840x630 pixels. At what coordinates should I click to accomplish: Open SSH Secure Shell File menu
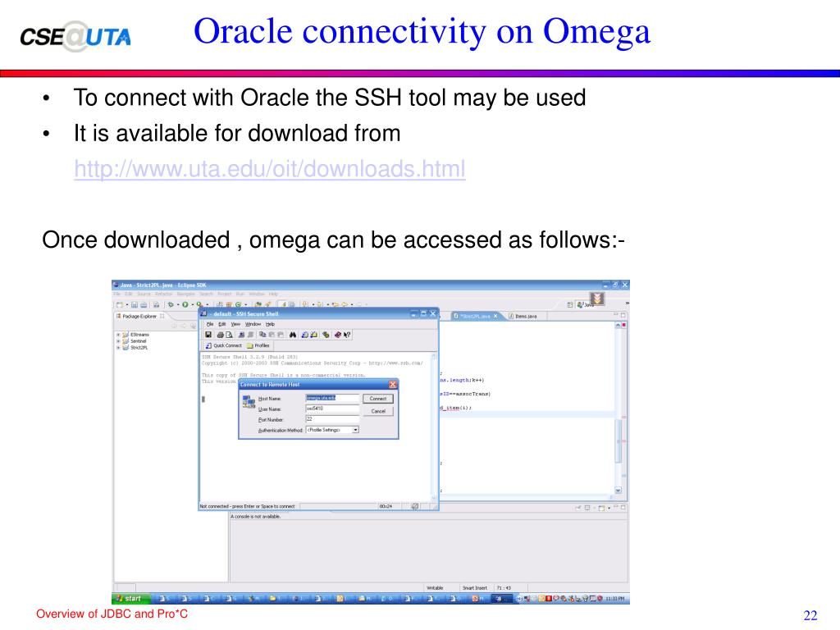click(210, 324)
